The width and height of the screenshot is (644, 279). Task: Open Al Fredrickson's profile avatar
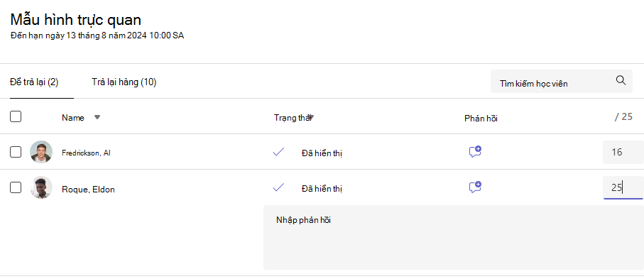click(41, 152)
